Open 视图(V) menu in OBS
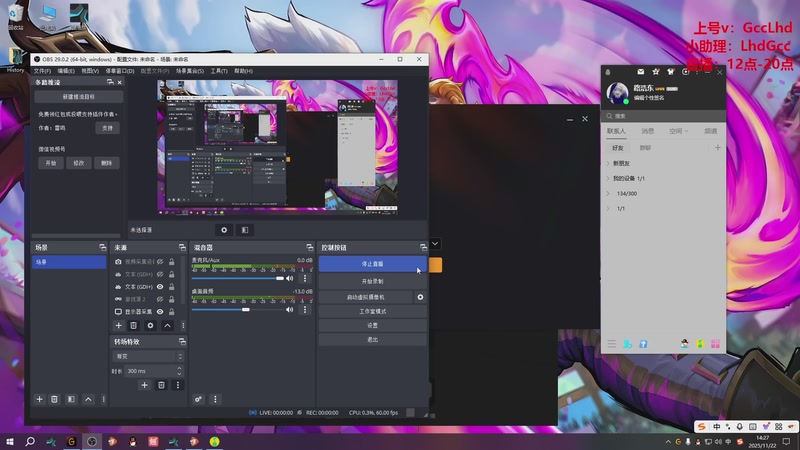The image size is (800, 450). pyautogui.click(x=90, y=71)
